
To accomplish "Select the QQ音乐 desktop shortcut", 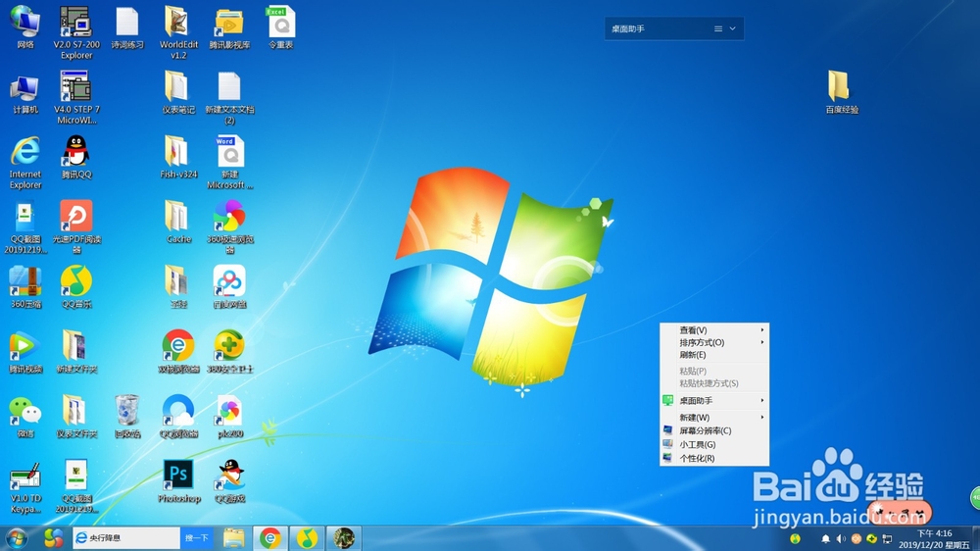I will pyautogui.click(x=76, y=287).
